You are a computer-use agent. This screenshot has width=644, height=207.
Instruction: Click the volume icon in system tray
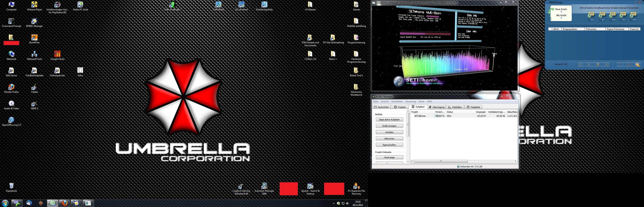(348, 204)
